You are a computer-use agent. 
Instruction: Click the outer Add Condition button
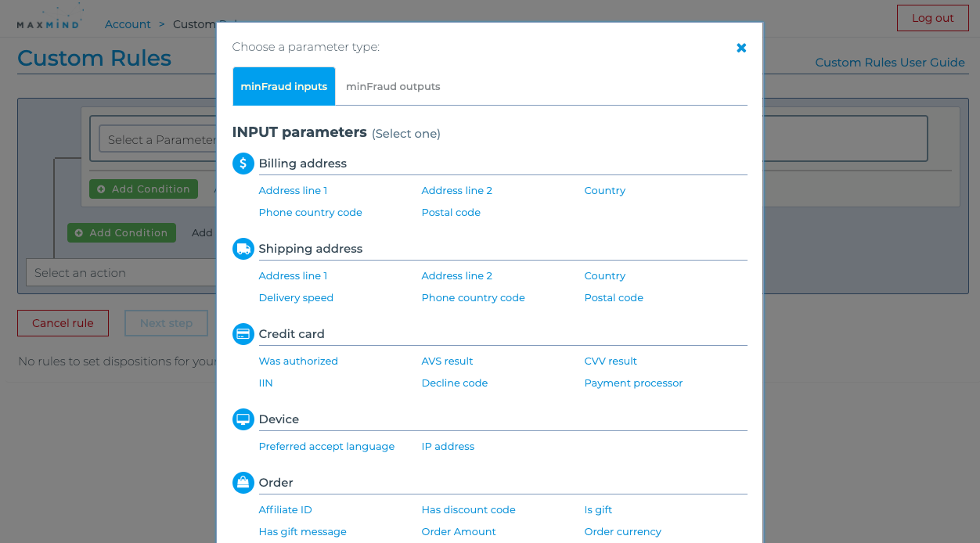(x=121, y=232)
